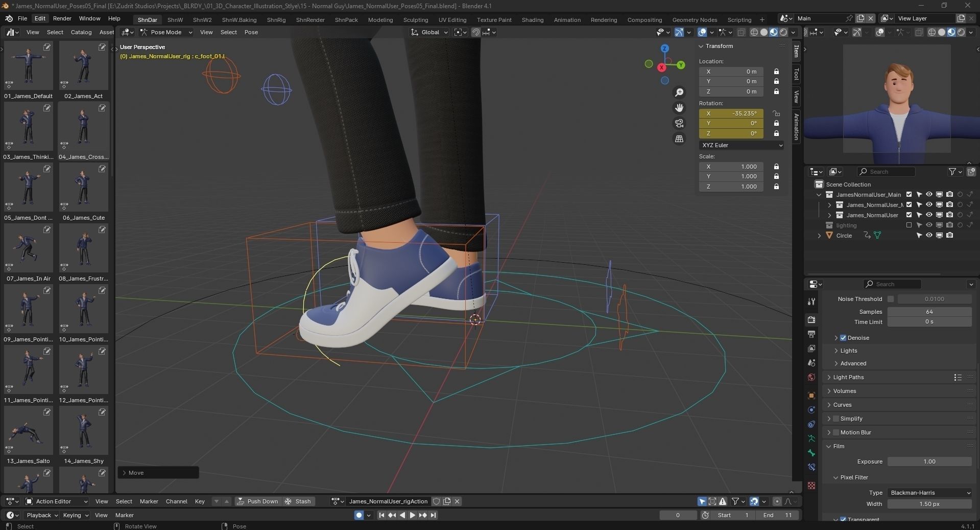Screen dimensions: 980x530
Task: Select the 13_James_Salto pose thumbnail
Action: pyautogui.click(x=29, y=431)
